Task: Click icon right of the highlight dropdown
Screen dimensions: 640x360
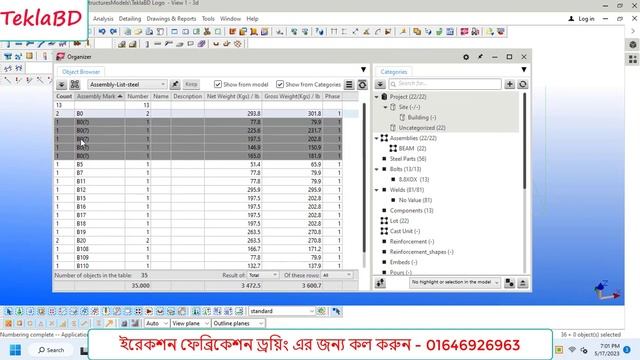Action: tap(509, 282)
